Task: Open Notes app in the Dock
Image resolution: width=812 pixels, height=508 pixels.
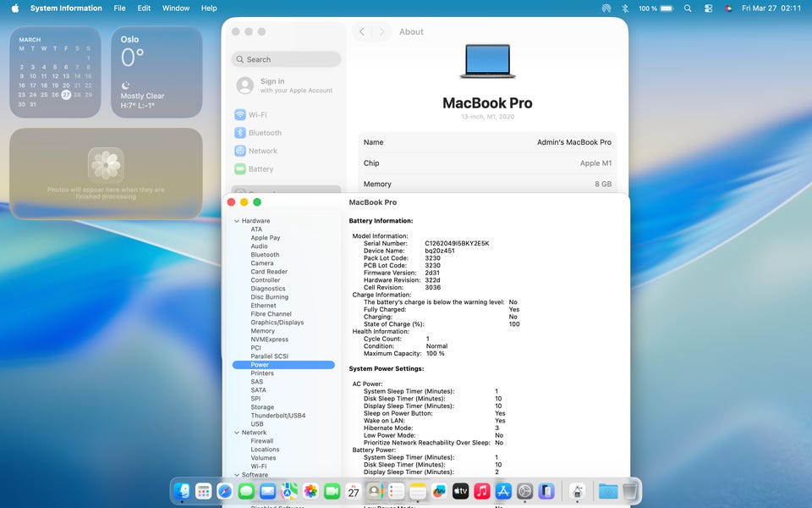Action: [x=418, y=490]
